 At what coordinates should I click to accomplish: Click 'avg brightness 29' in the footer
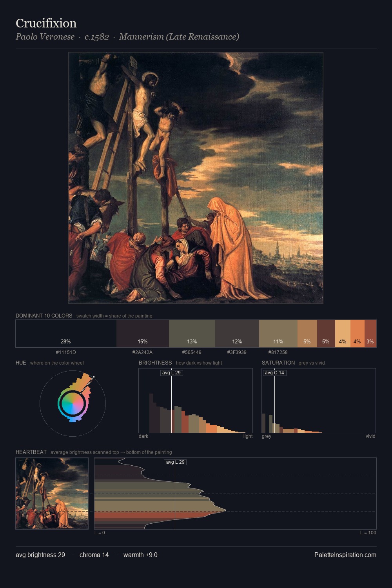click(40, 555)
